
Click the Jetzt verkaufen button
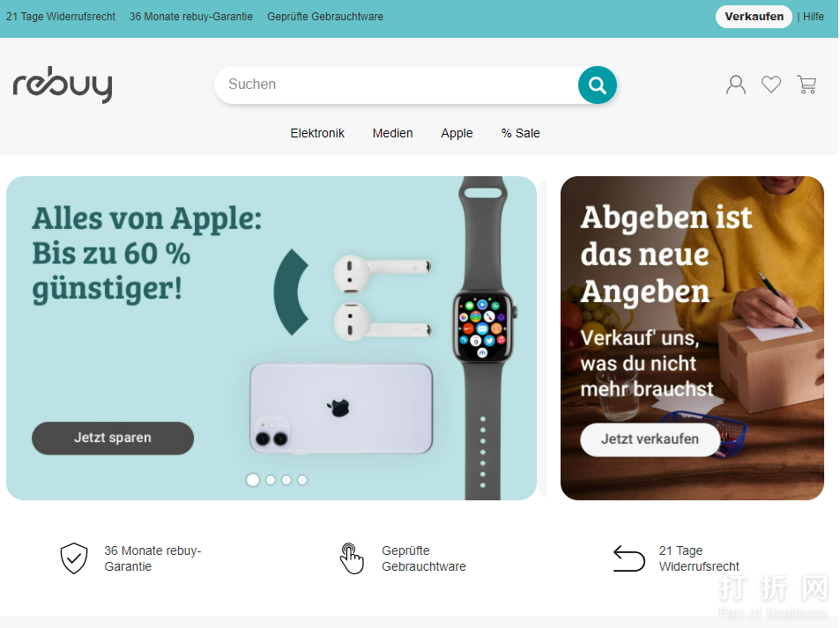650,440
